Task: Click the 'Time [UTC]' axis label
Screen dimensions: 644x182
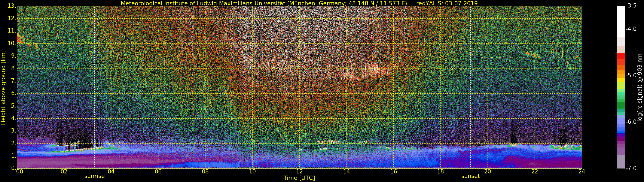Action: [299, 178]
